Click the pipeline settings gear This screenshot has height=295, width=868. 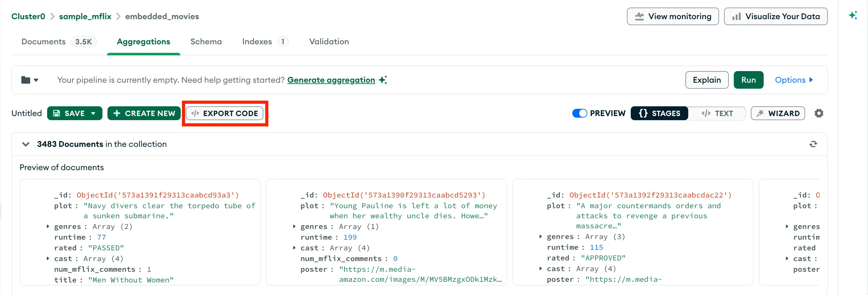819,113
